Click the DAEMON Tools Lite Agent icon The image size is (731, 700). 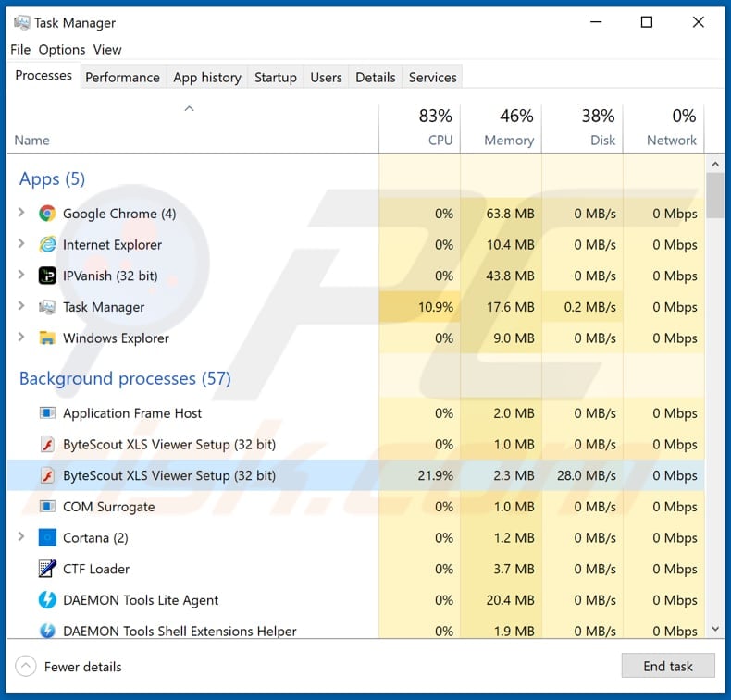(x=47, y=600)
